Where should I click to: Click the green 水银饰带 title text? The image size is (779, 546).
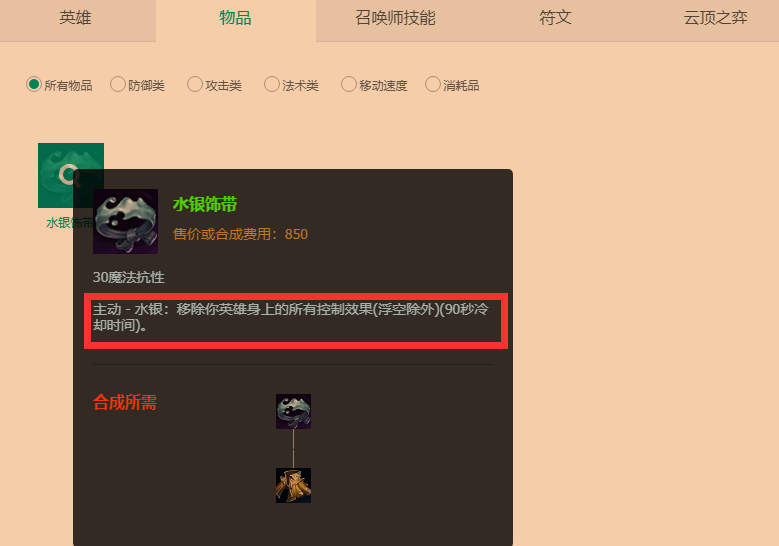click(205, 204)
